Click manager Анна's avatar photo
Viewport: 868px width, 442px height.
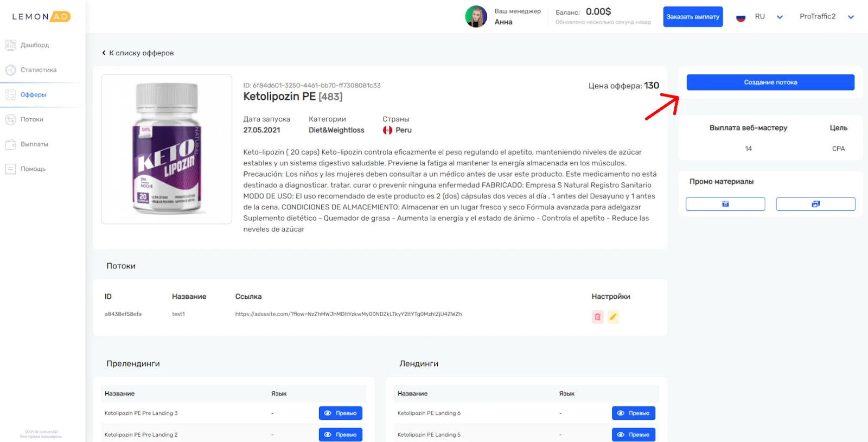click(476, 17)
